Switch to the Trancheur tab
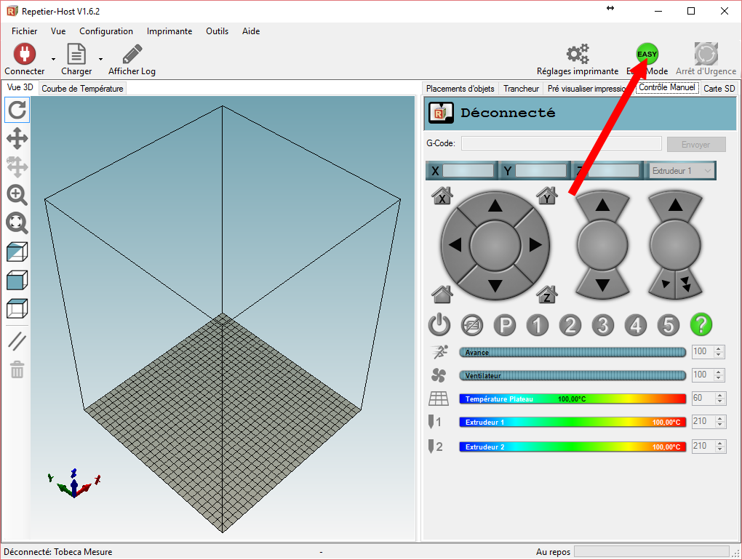Viewport: 742px width, 560px height. point(521,89)
